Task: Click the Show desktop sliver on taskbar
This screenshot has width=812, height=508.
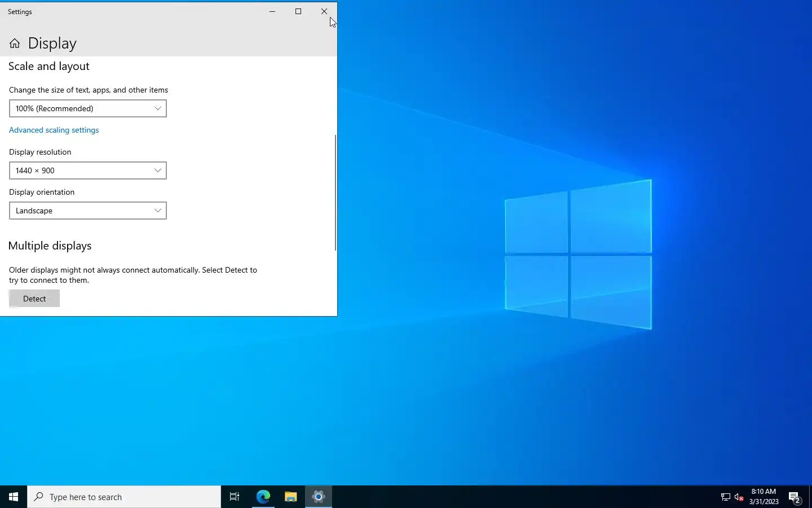Action: click(810, 497)
